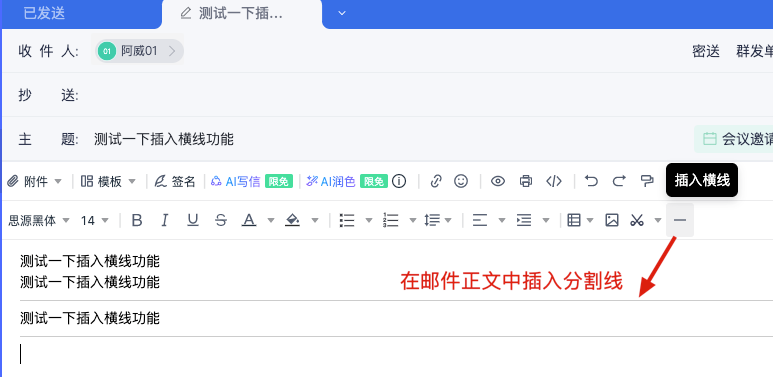Redo the last edit
The height and width of the screenshot is (377, 773).
pos(619,181)
